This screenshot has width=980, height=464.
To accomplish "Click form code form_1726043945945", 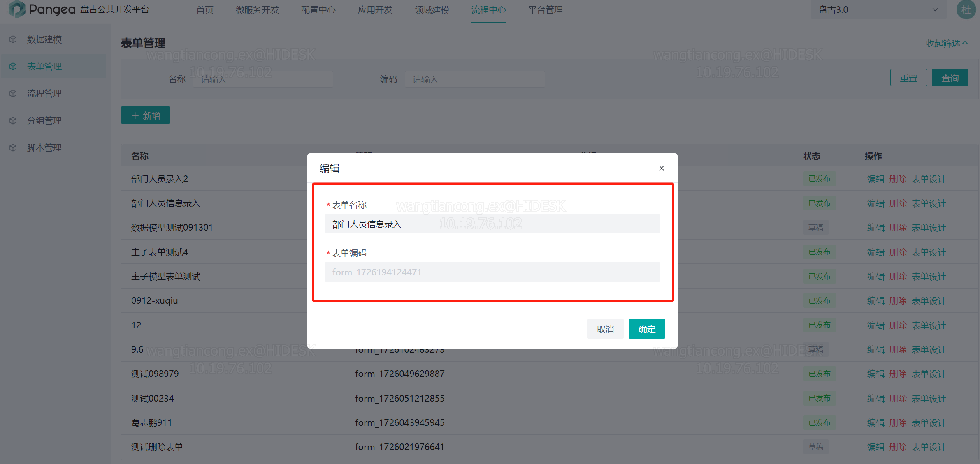I will coord(400,423).
